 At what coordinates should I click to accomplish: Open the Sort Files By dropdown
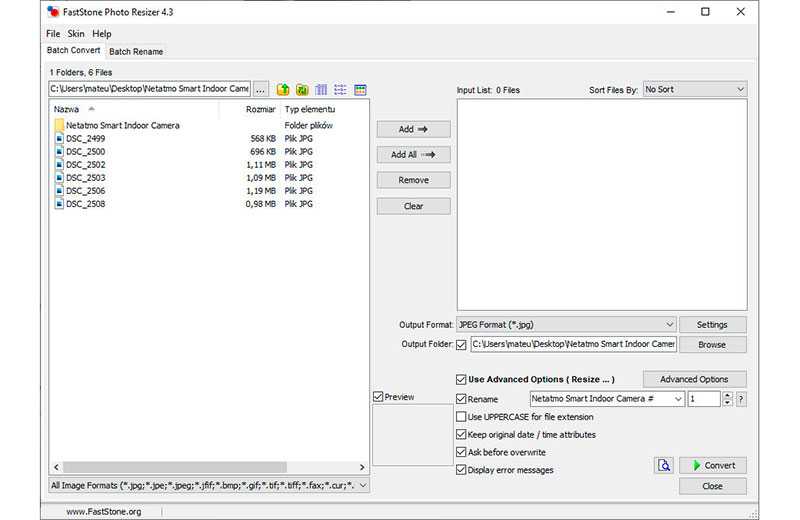695,89
